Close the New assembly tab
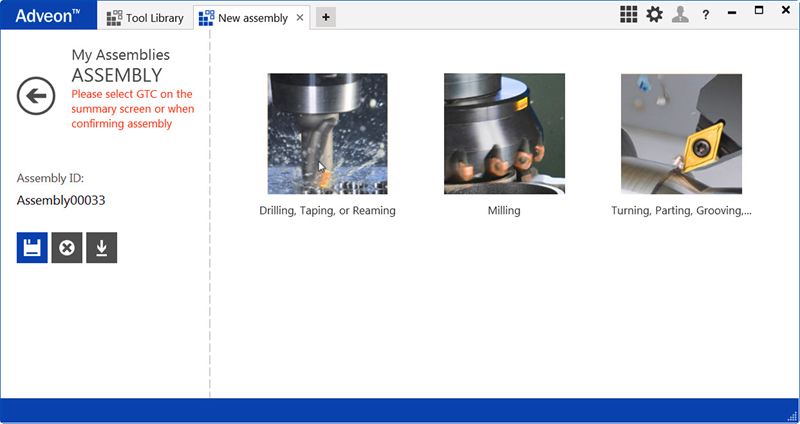Screen dimensions: 800x424 coord(300,17)
